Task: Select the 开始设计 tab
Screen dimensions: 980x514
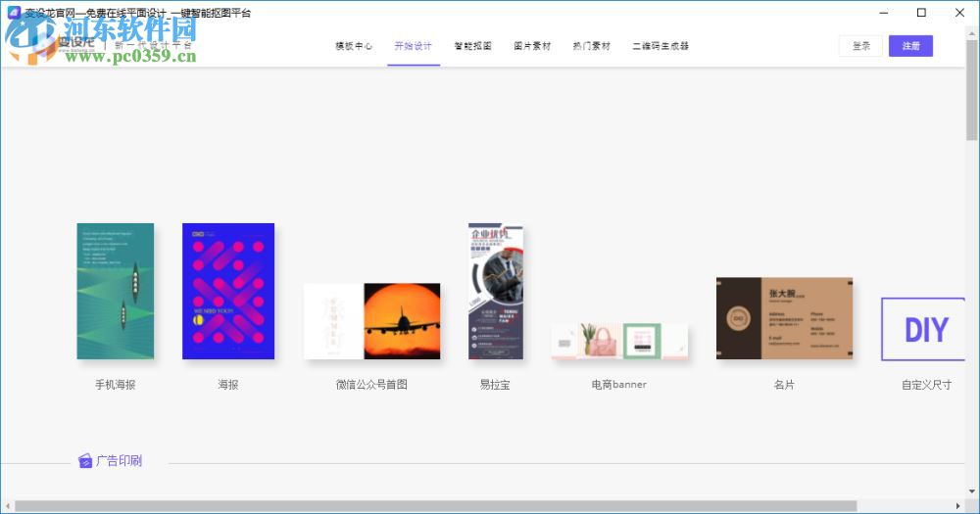Action: tap(414, 46)
